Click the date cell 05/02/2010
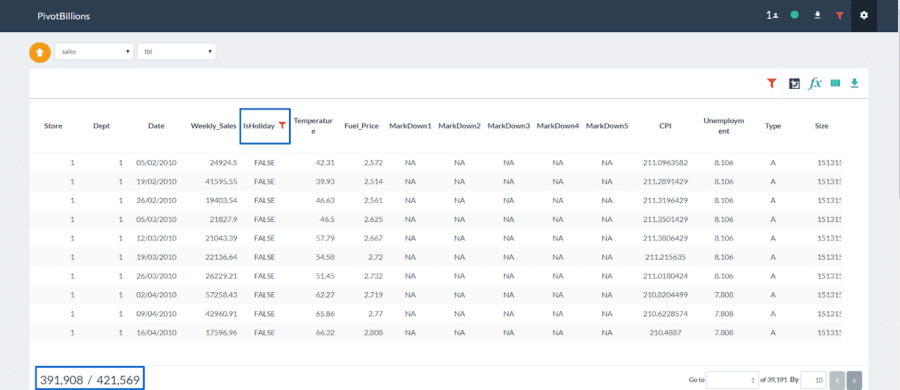This screenshot has height=390, width=900. (156, 163)
